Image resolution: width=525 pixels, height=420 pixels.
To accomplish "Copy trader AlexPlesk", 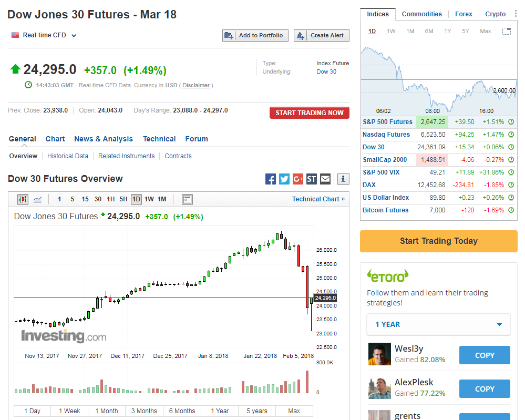I will tap(485, 389).
